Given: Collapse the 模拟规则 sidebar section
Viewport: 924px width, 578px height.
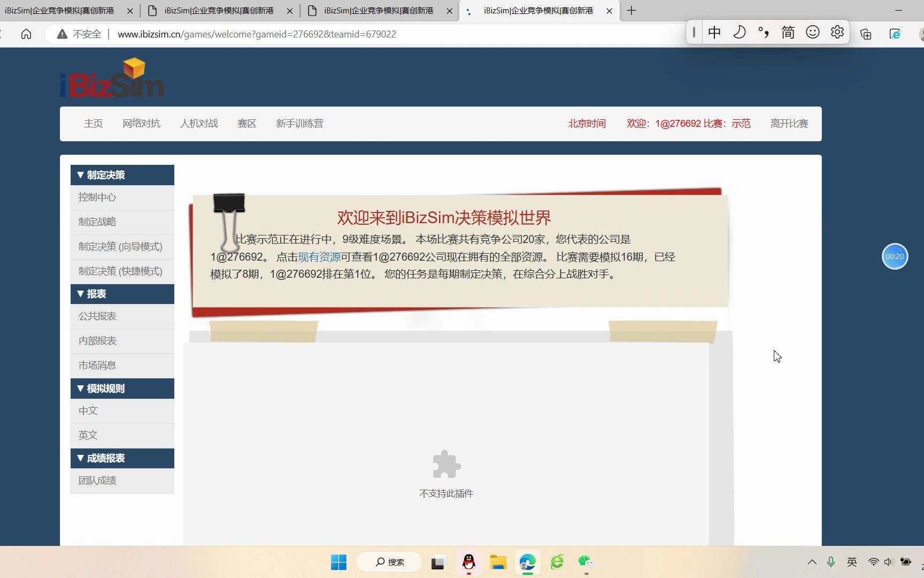Looking at the screenshot, I should coord(122,389).
